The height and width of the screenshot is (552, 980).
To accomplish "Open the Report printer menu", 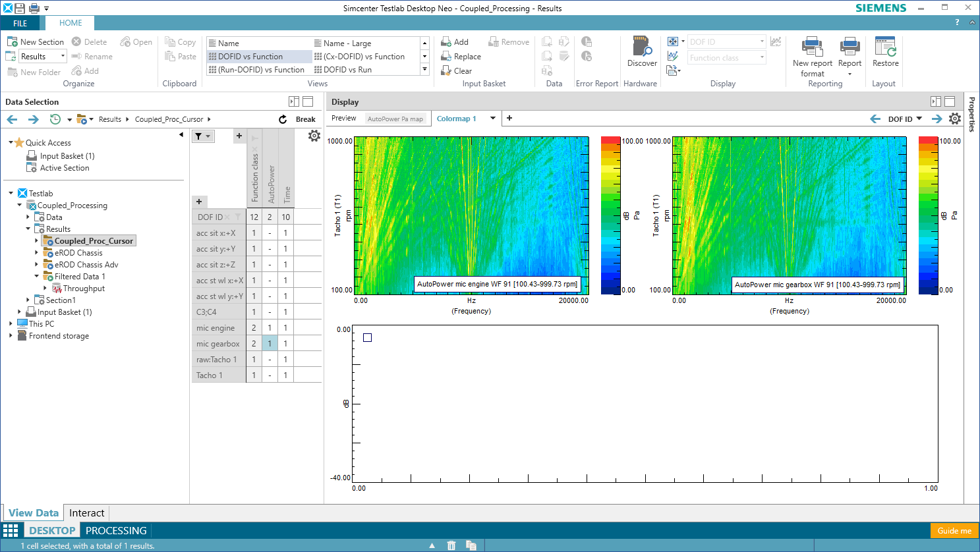I will 850,57.
